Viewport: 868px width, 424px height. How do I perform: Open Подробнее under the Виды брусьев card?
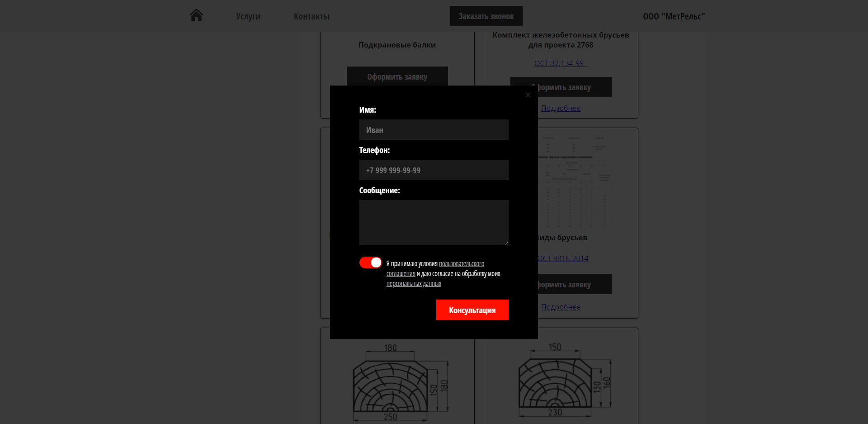click(561, 307)
